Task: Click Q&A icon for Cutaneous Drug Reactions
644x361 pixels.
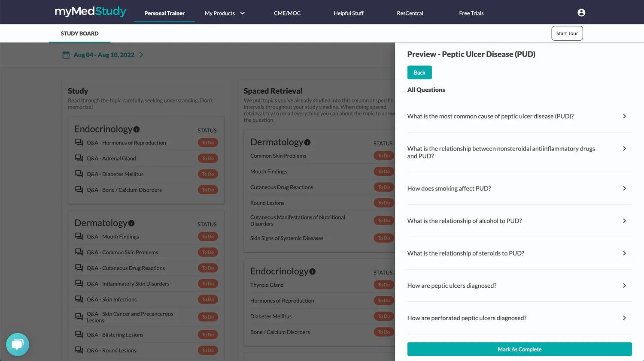Action: point(79,268)
